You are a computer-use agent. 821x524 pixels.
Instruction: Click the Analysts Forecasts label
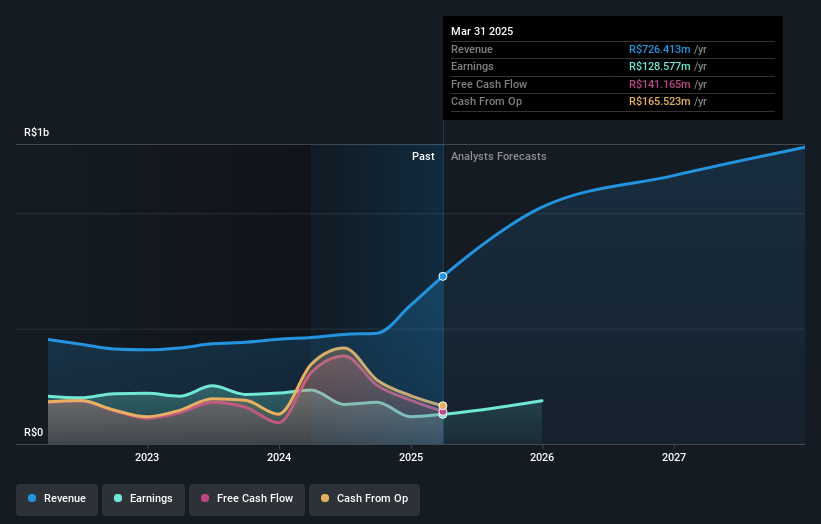pyautogui.click(x=498, y=156)
